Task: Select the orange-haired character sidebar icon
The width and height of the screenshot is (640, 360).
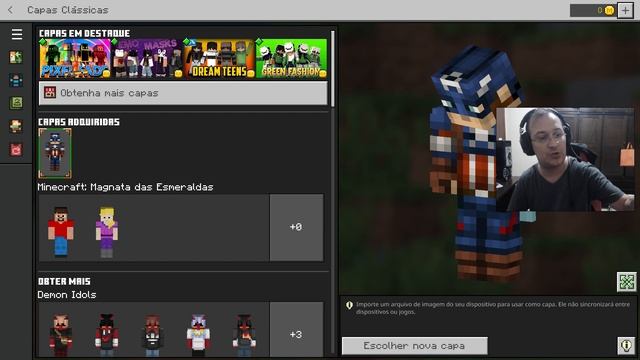Action: 16,127
